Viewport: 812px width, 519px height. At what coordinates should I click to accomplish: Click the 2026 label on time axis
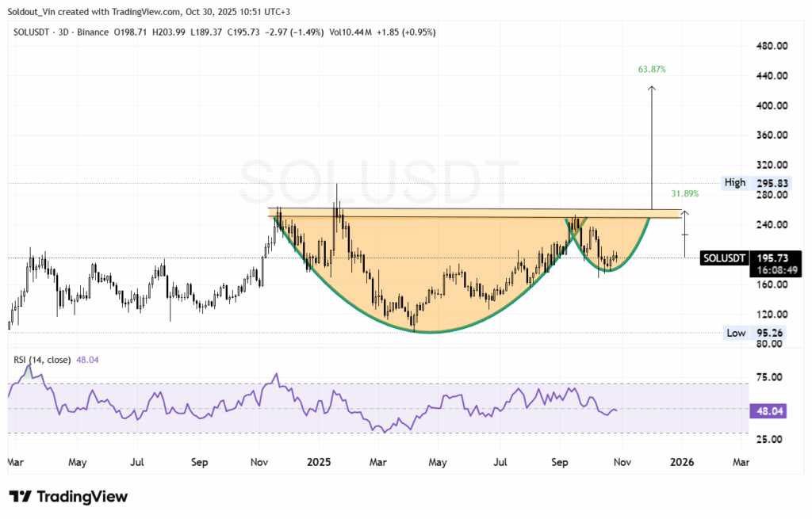click(683, 461)
